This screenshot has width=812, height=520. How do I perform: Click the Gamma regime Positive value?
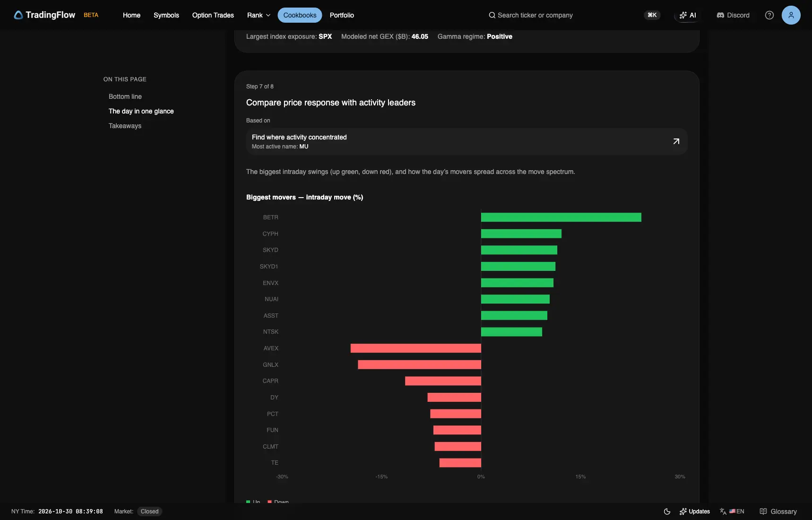pos(499,36)
